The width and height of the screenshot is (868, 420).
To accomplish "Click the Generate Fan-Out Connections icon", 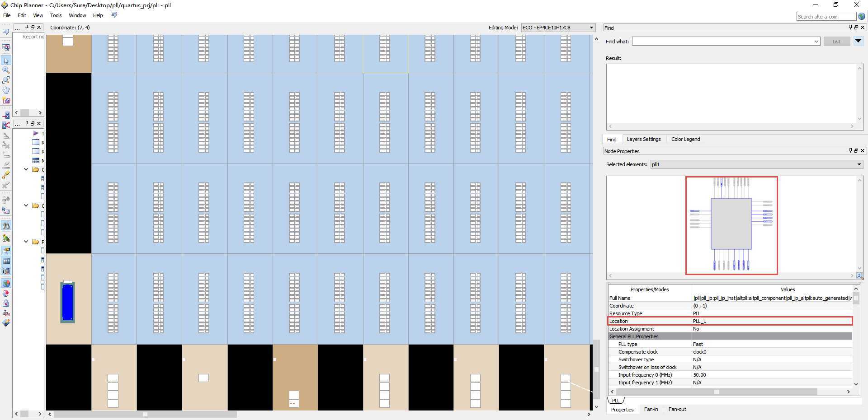I will pyautogui.click(x=6, y=126).
